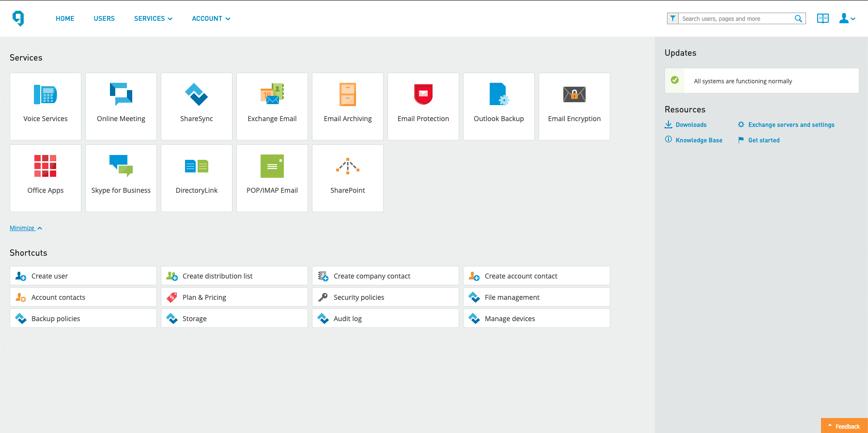Open the user profile menu
The image size is (868, 433).
click(847, 18)
